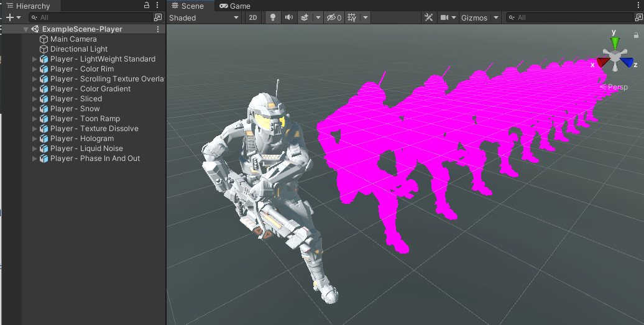Click Player - Color Gradient prefab icon
The height and width of the screenshot is (325, 644).
coord(44,89)
